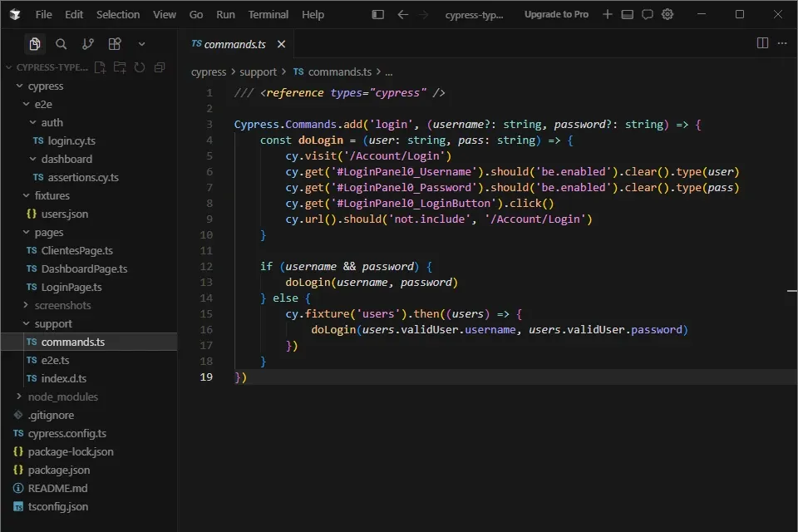Go forward with the right arrow
Viewport: 798px width, 532px height.
(423, 14)
